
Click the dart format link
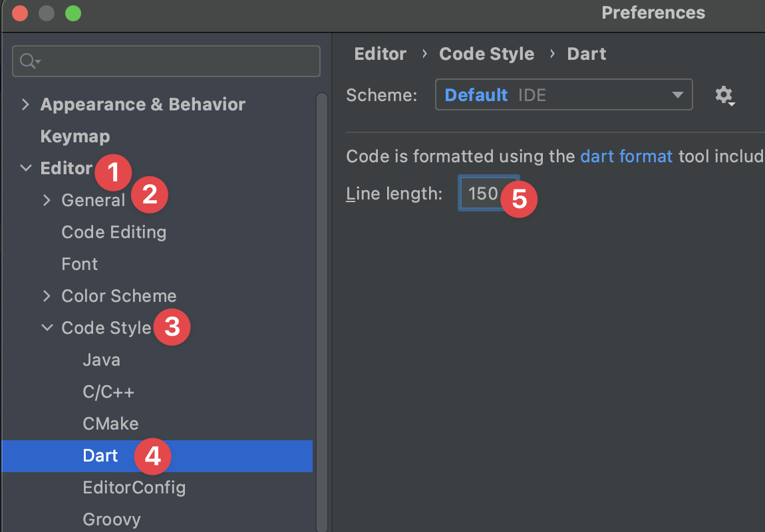coord(626,156)
